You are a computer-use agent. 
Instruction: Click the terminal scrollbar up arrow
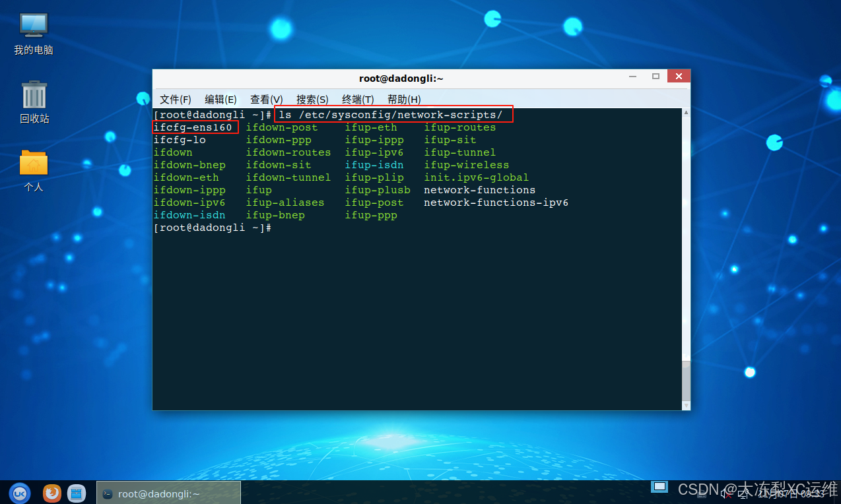point(686,113)
